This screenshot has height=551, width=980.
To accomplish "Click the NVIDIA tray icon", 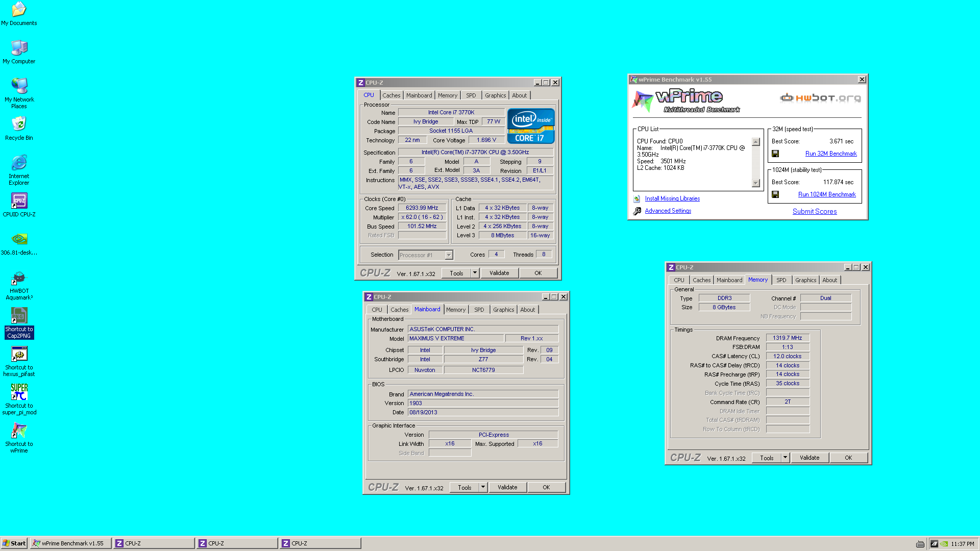I will pyautogui.click(x=944, y=544).
